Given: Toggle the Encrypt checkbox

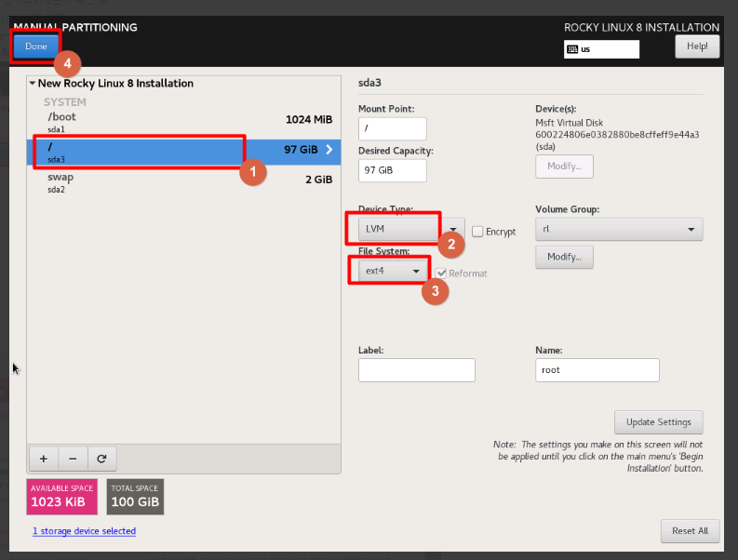Looking at the screenshot, I should [x=477, y=232].
